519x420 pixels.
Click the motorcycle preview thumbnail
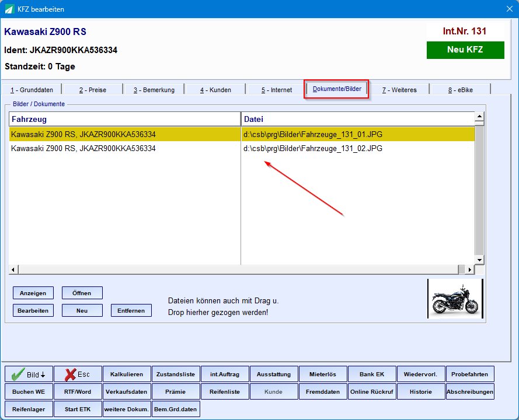(x=455, y=299)
